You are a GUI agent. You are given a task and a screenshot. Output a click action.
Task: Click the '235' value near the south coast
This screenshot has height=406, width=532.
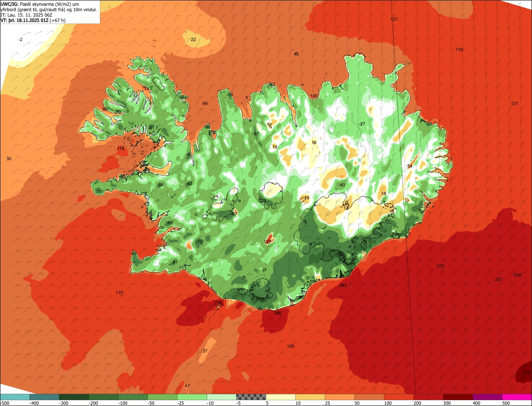click(218, 303)
